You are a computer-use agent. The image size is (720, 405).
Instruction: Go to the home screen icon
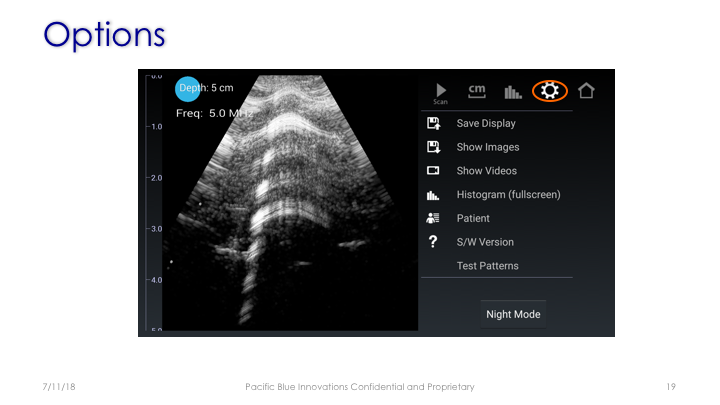pyautogui.click(x=586, y=90)
